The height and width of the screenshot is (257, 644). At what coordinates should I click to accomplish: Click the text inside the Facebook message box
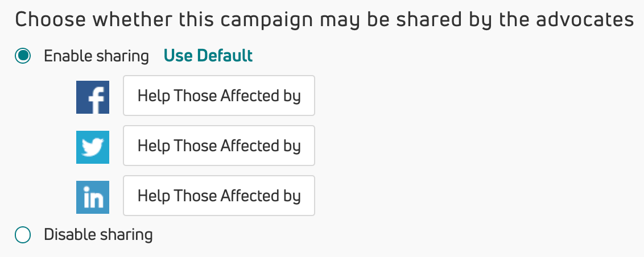[x=219, y=96]
